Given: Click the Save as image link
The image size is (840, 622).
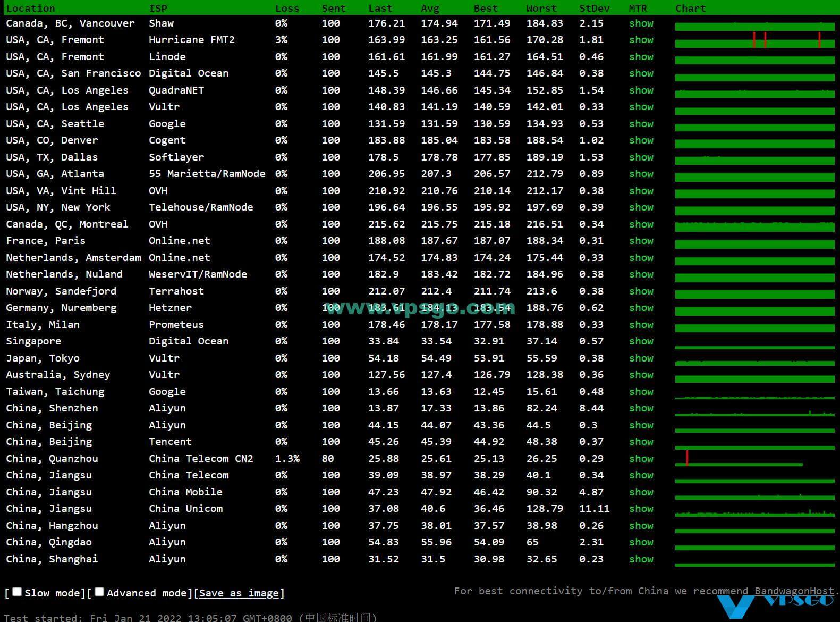Looking at the screenshot, I should point(239,593).
